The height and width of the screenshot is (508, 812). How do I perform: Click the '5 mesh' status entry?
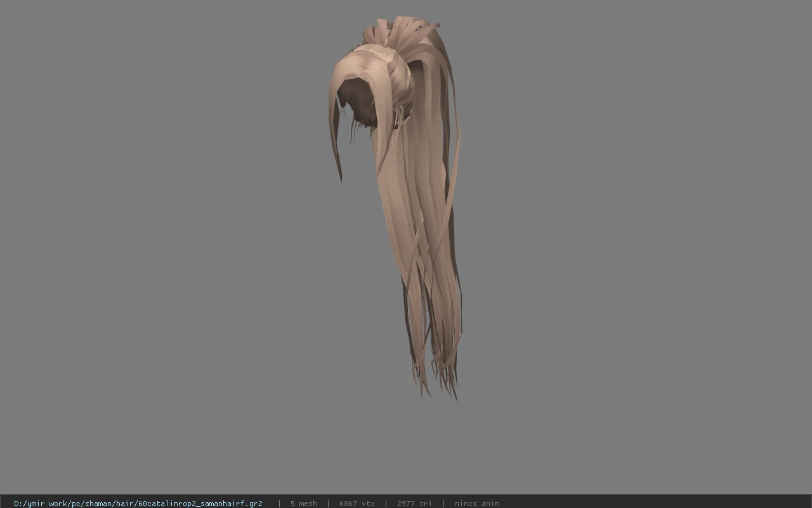(304, 504)
